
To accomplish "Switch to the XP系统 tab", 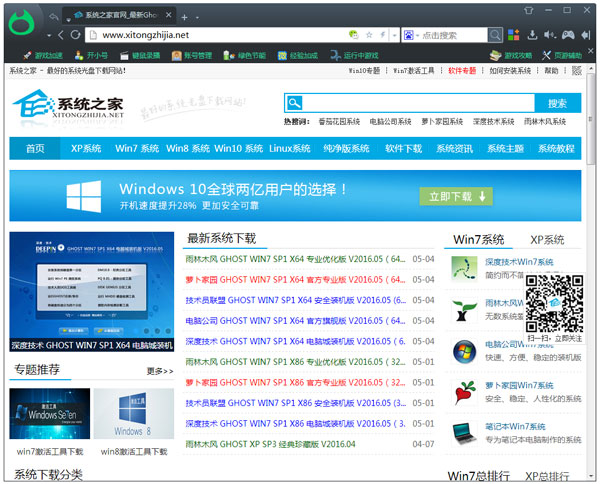I will 547,240.
